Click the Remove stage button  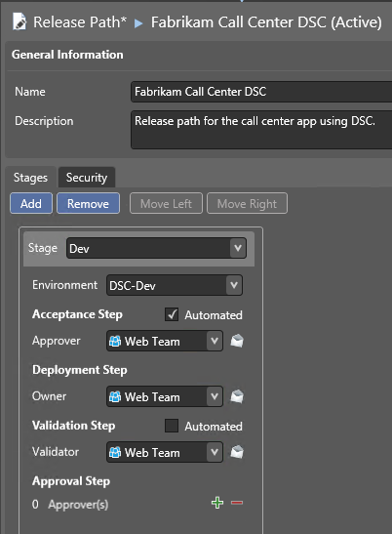click(x=88, y=204)
